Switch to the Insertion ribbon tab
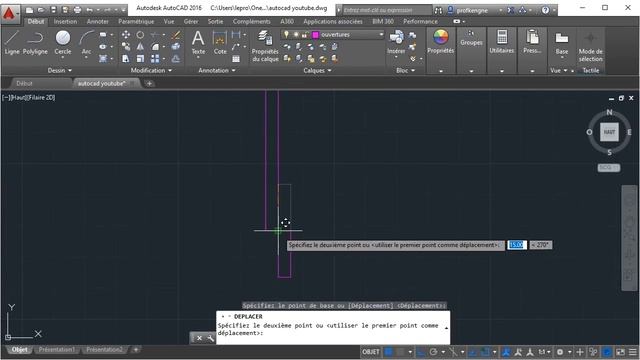The height and width of the screenshot is (360, 640). coord(65,21)
